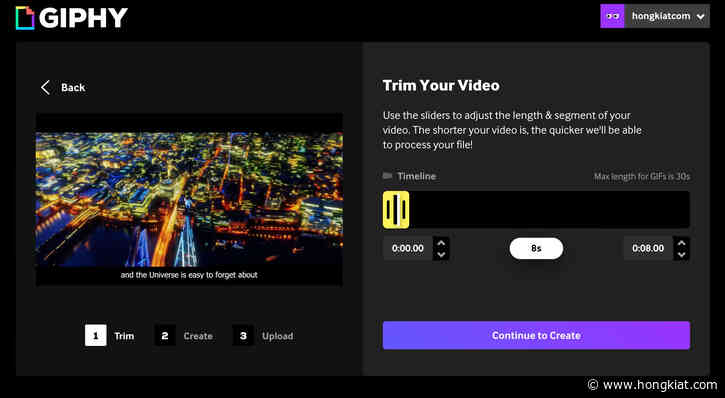Select step 1 Trim

pyautogui.click(x=110, y=336)
